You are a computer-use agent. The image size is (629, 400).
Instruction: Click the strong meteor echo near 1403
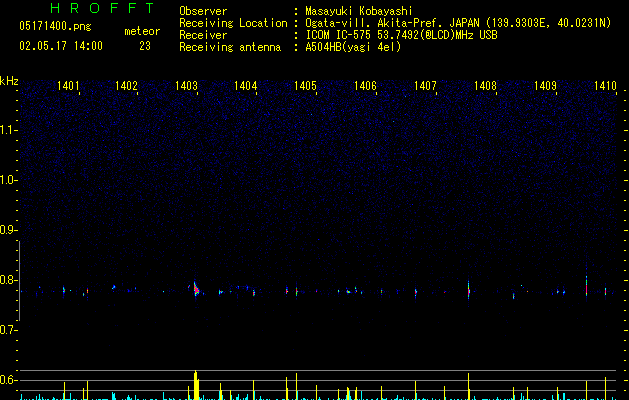click(196, 289)
